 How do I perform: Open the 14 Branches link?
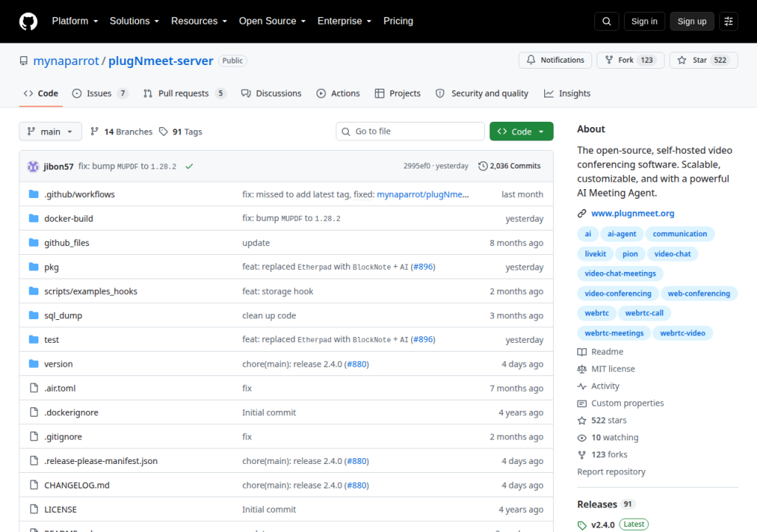click(121, 132)
